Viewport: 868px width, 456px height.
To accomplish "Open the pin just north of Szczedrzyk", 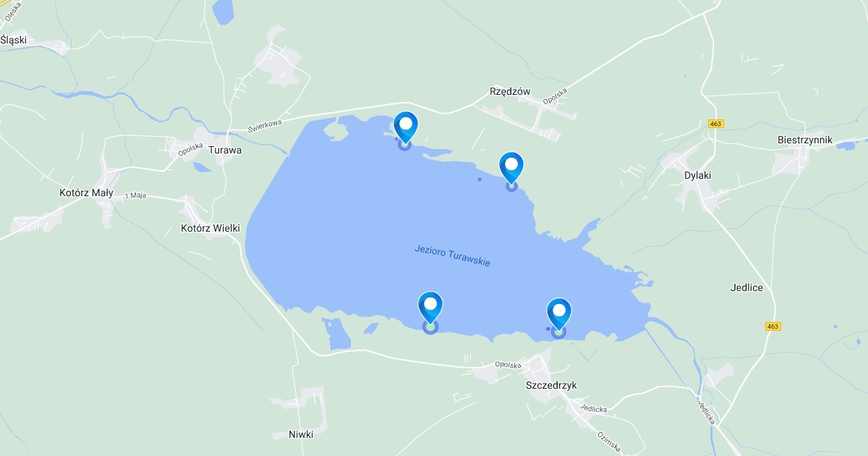I will point(559,317).
